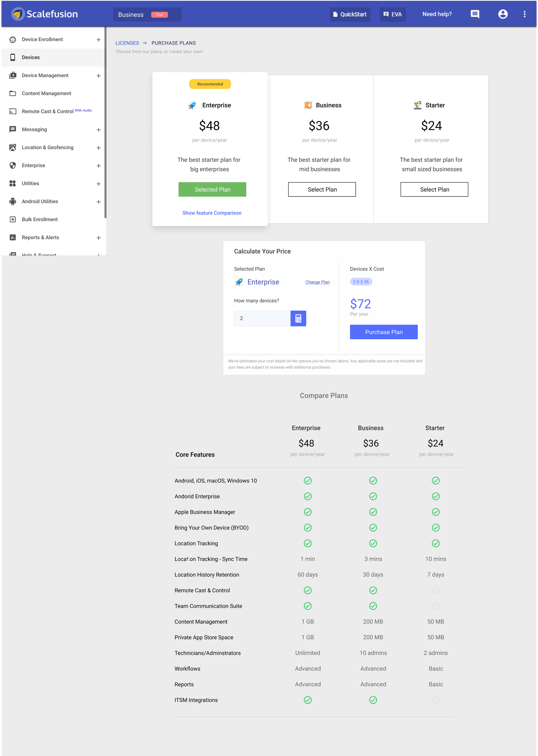
Task: Open Content Management menu item
Action: click(x=53, y=93)
